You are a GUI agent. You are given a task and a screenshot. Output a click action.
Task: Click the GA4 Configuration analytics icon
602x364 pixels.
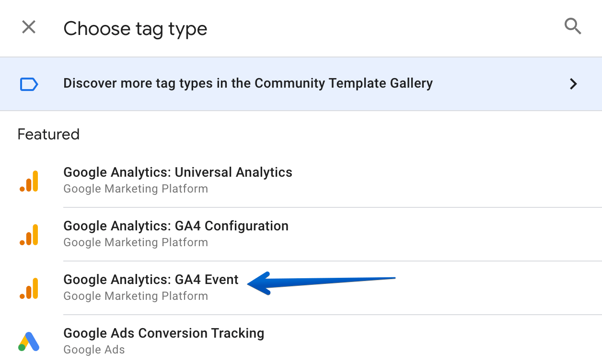coord(29,235)
